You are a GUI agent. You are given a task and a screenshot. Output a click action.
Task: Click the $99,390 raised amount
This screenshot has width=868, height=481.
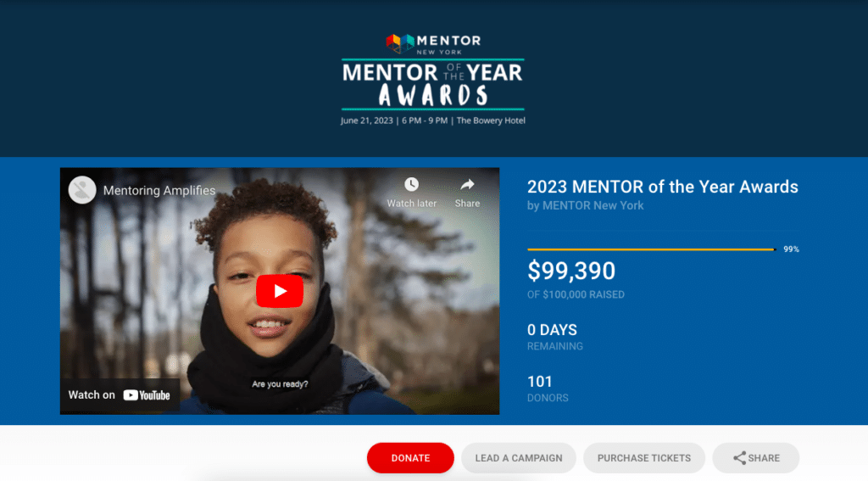coord(571,271)
